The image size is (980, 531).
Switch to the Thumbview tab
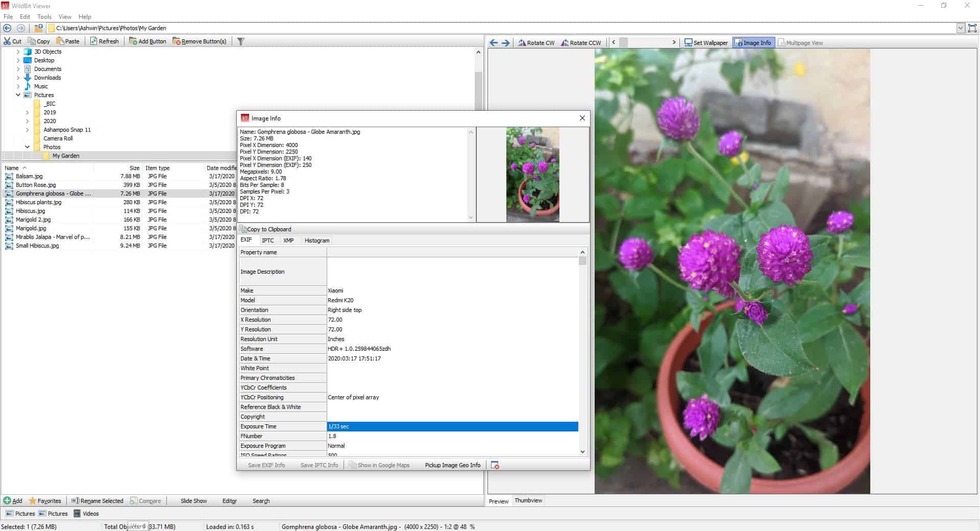tap(528, 501)
